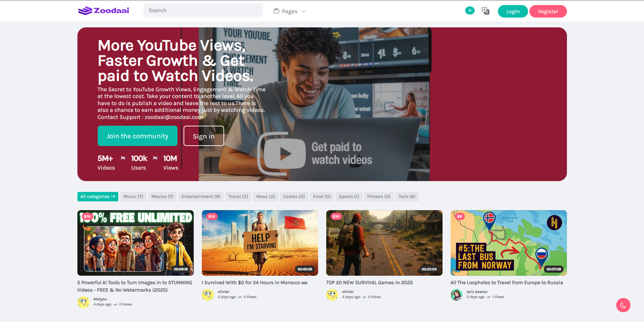
Task: Open 'TOP 20 NEW SURVIVAL Games' title
Action: (369, 283)
